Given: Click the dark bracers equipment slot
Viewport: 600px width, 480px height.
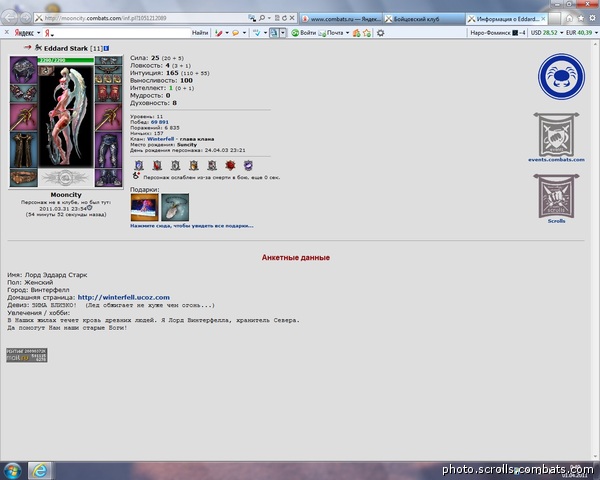Looking at the screenshot, I should click(23, 93).
